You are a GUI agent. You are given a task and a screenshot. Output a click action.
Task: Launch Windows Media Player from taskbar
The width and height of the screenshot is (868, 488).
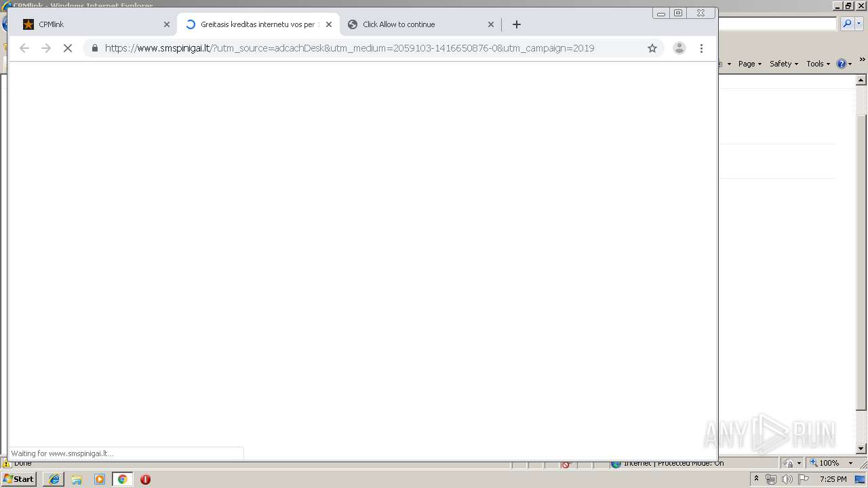pos(100,479)
